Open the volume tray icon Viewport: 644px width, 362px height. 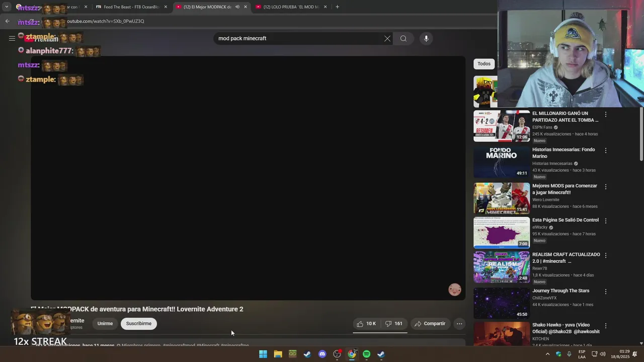point(602,354)
